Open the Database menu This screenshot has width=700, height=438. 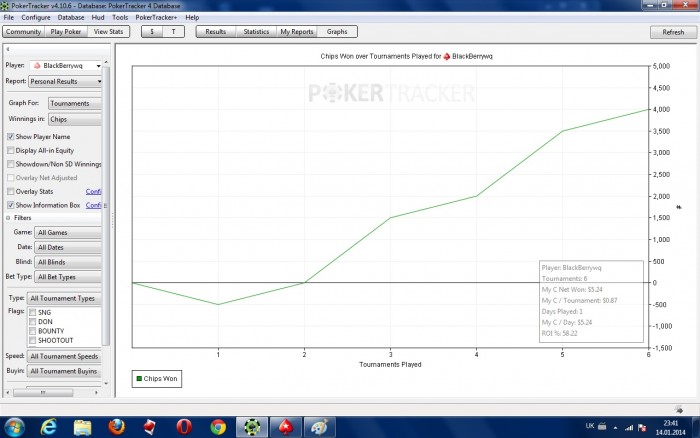coord(71,17)
